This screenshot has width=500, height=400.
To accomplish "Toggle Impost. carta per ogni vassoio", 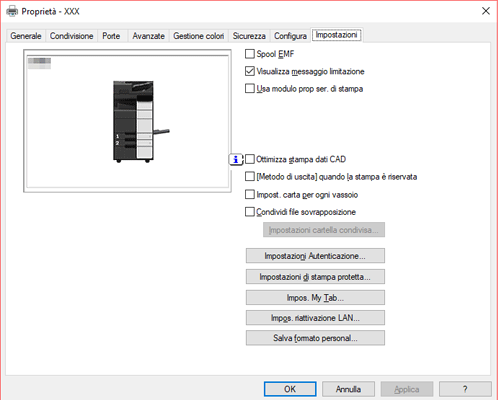I will pos(250,194).
